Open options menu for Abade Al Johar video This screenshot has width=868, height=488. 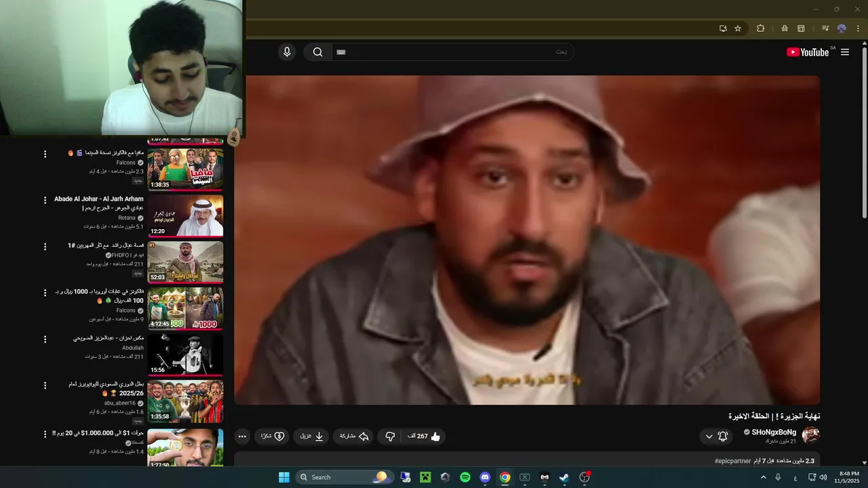[x=45, y=201]
